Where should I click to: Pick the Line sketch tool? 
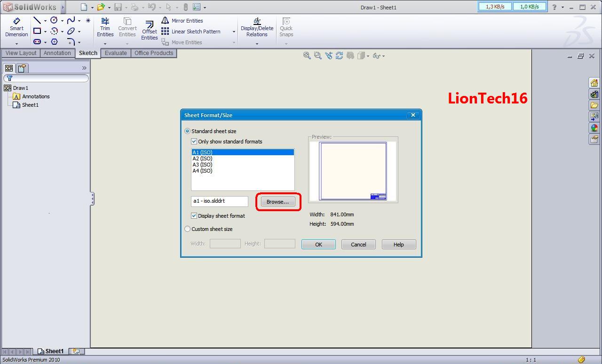click(37, 20)
